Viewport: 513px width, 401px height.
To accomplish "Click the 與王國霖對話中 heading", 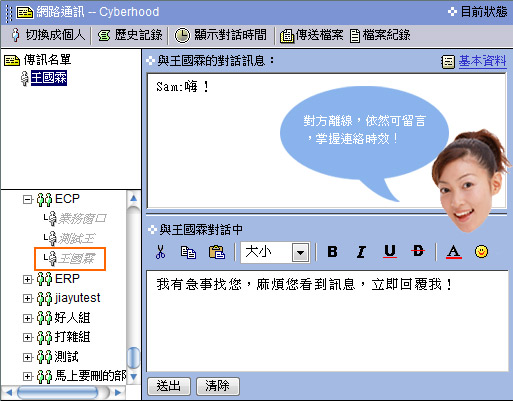I will point(201,229).
